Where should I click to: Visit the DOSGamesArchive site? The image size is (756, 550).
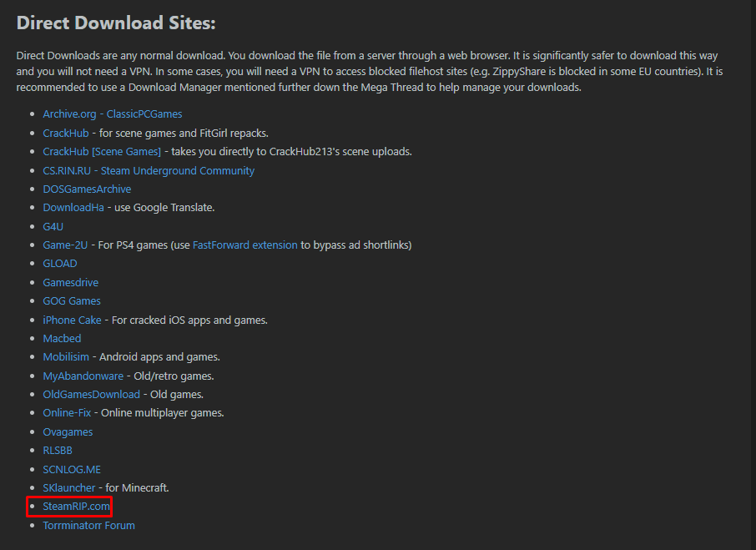tap(87, 189)
